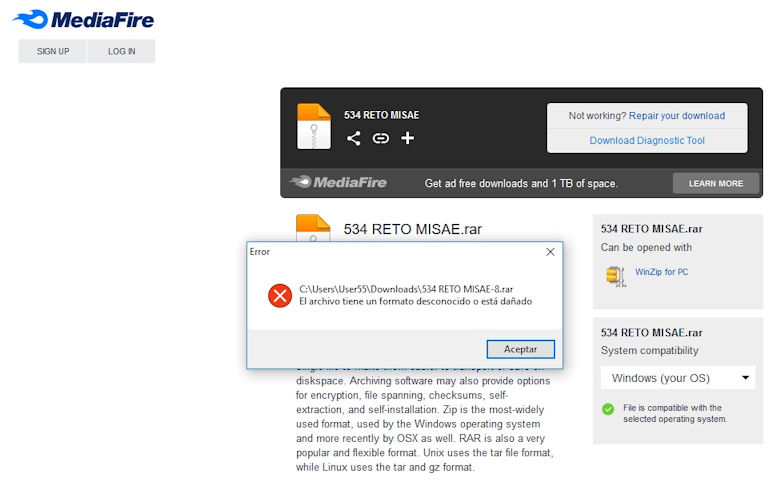Click the red error icon in dialog
The width and height of the screenshot is (773, 486).
point(279,295)
